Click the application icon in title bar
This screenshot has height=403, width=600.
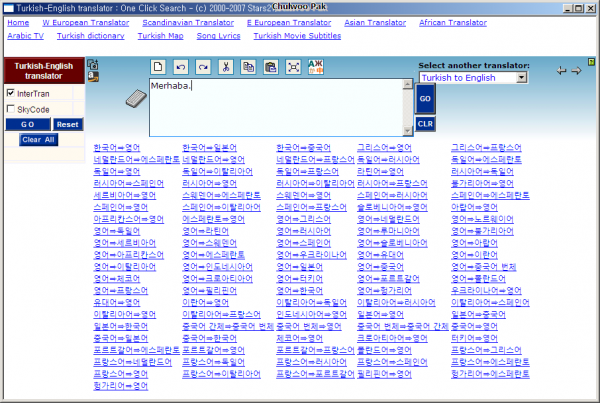pyautogui.click(x=9, y=8)
